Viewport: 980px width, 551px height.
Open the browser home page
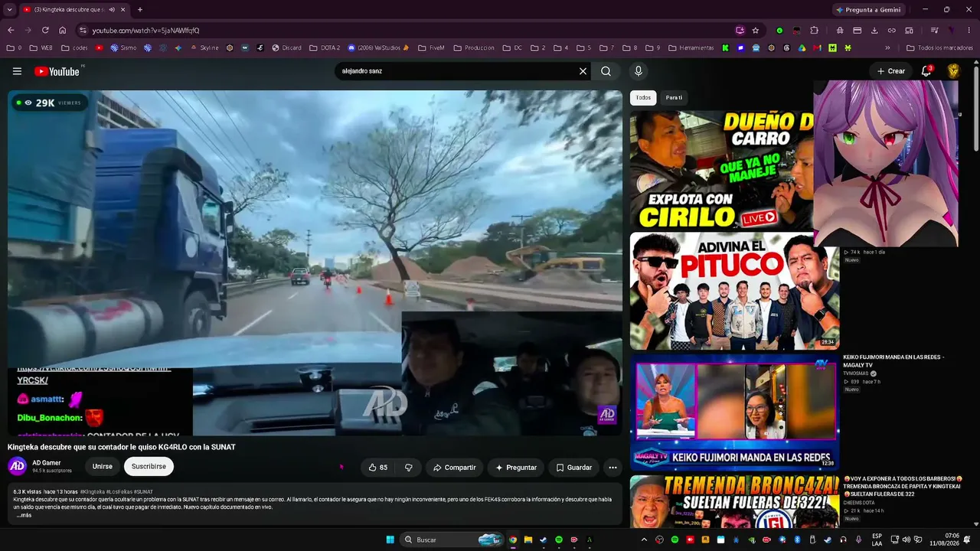(63, 31)
